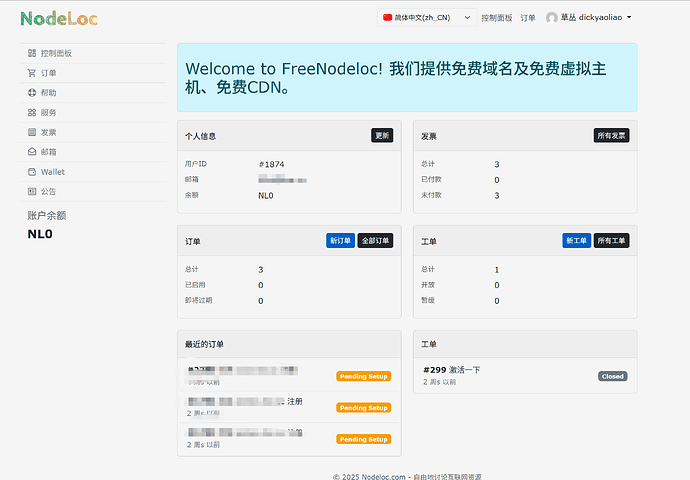This screenshot has height=480, width=690.
Task: Select 控制面板 in the sidebar
Action: point(92,53)
